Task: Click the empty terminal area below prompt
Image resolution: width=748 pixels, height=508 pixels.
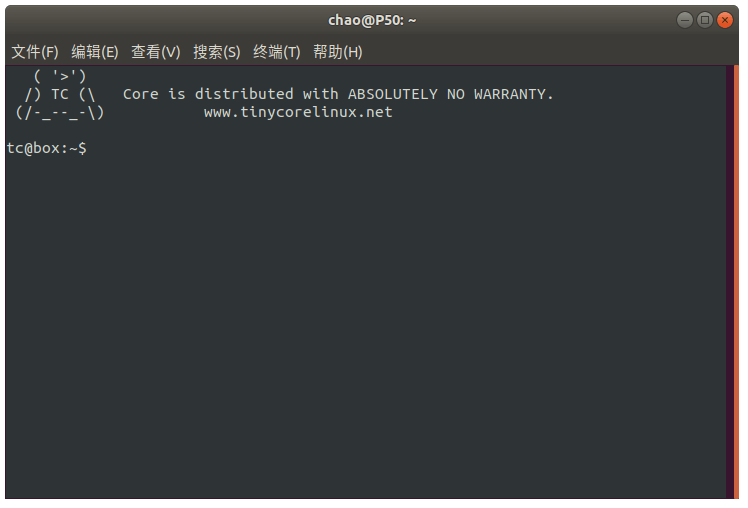Action: (x=365, y=324)
